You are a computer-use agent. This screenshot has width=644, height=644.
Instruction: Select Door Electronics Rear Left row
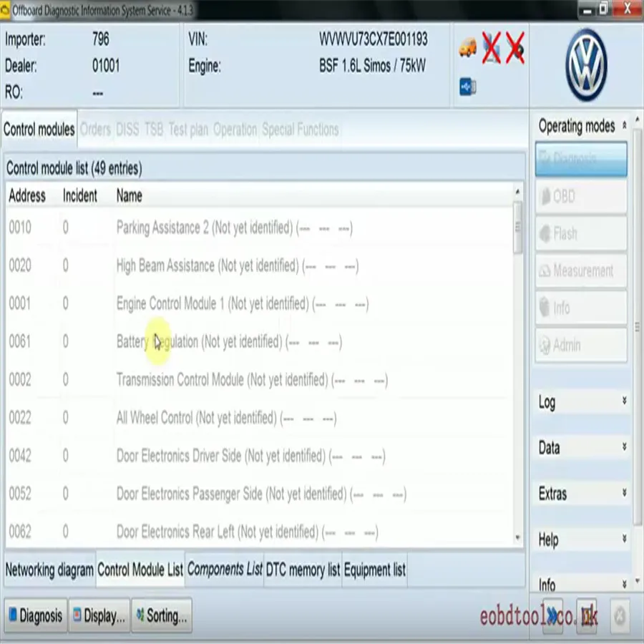click(x=259, y=532)
